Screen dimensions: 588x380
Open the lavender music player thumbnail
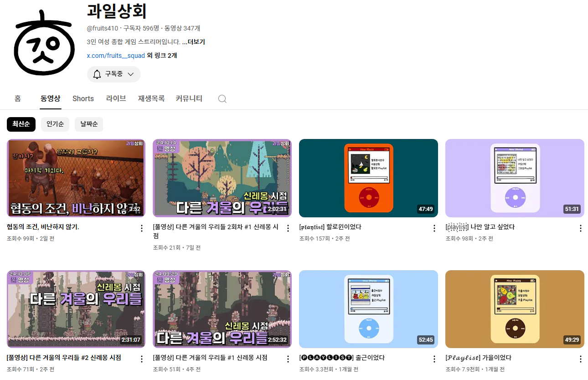pos(515,178)
